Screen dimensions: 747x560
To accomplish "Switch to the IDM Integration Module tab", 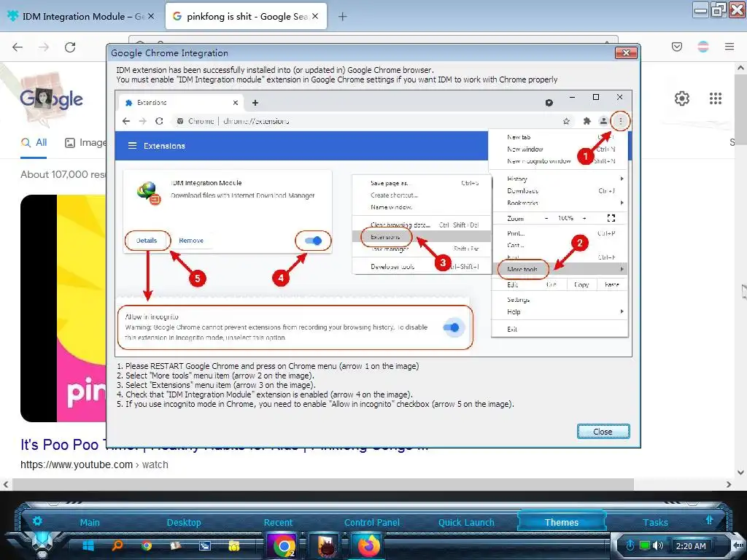I will [82, 16].
